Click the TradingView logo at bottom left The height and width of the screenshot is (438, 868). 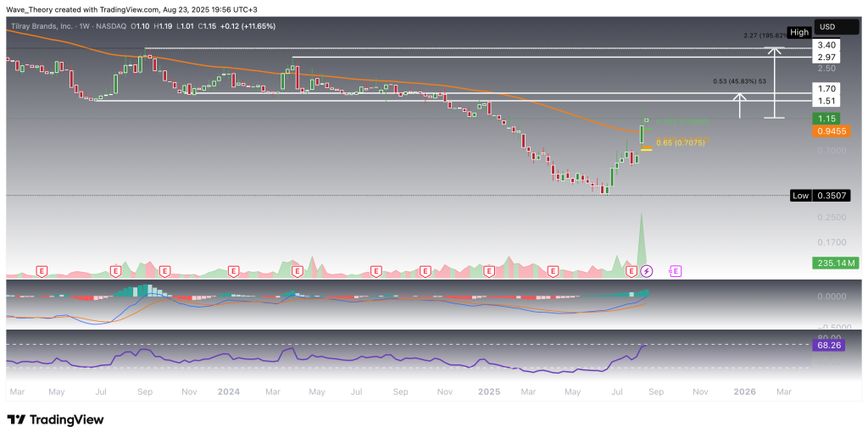(55, 419)
